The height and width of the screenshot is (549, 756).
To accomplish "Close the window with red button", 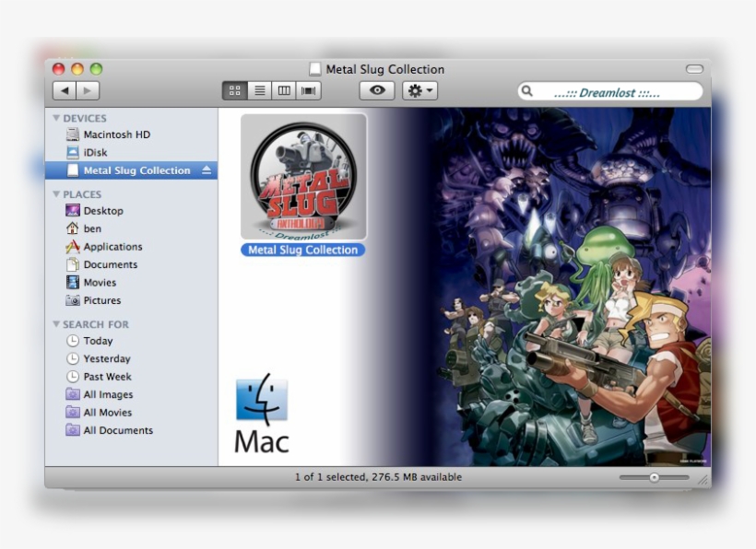I will coord(58,69).
